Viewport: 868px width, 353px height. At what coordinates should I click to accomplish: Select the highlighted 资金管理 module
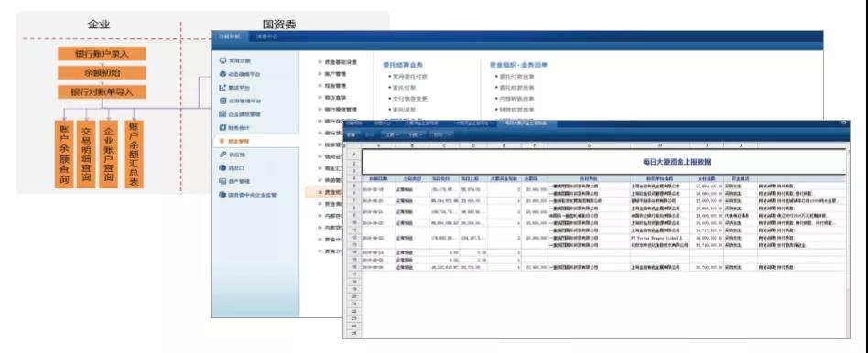255,141
